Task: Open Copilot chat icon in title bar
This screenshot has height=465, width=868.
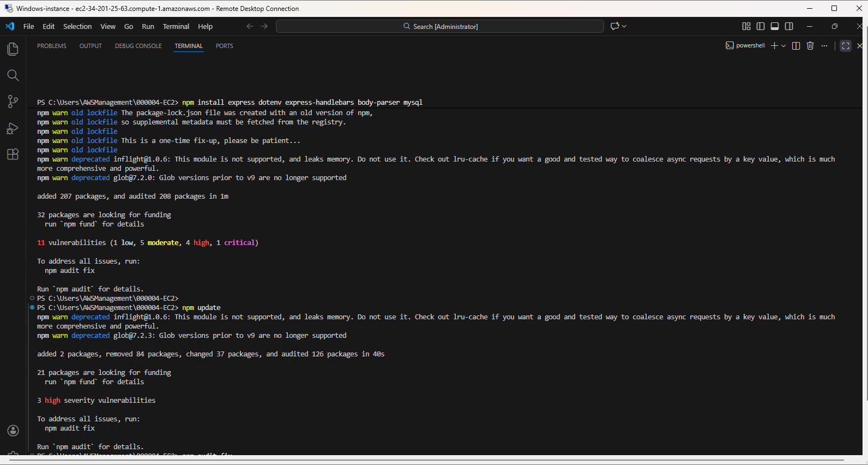Action: coord(615,26)
